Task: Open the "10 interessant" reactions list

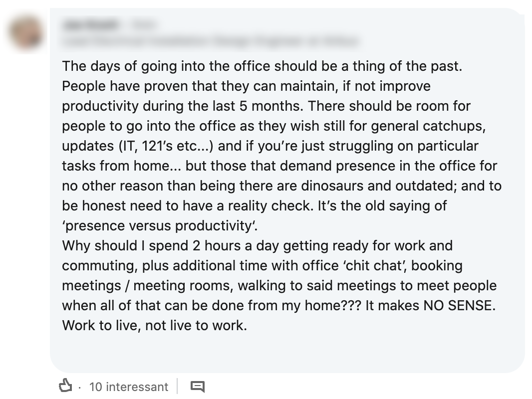Action: point(129,387)
